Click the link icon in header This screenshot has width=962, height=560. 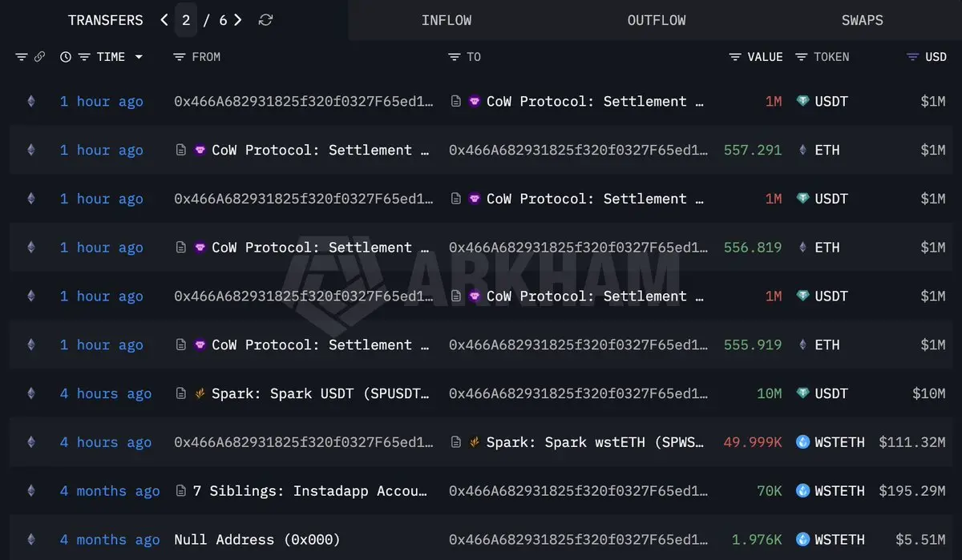coord(39,57)
